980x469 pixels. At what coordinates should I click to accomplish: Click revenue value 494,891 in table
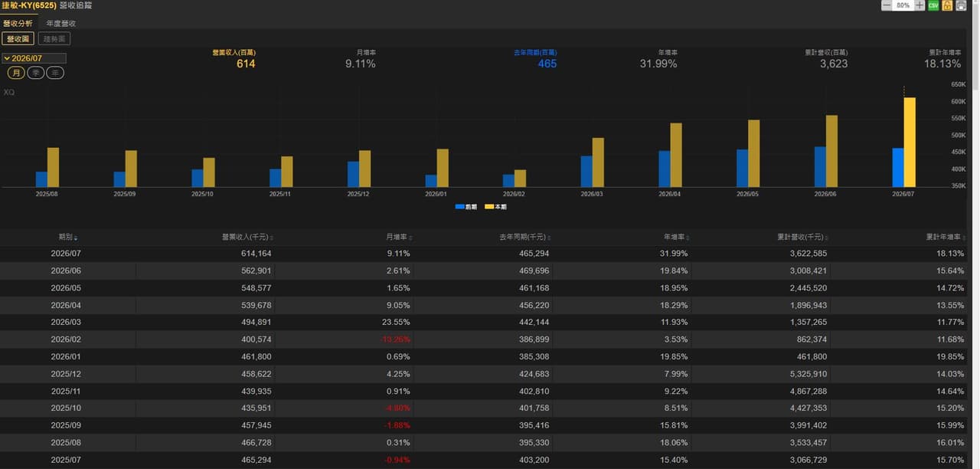[256, 322]
